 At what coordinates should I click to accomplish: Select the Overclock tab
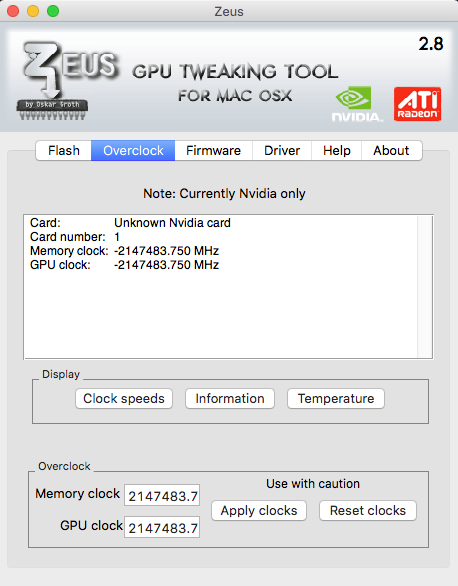(x=133, y=151)
